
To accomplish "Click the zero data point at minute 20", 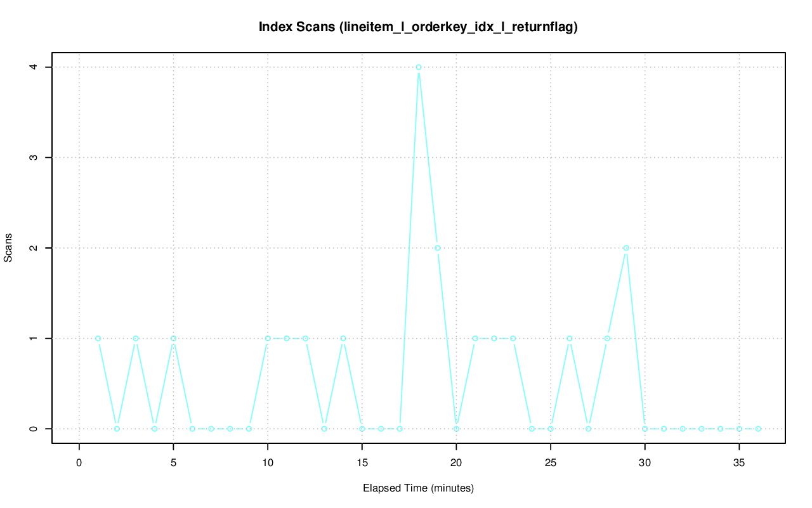I will 456,429.
